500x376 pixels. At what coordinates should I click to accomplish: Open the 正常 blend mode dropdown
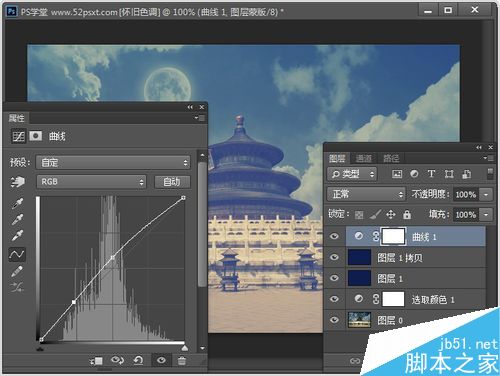[366, 194]
